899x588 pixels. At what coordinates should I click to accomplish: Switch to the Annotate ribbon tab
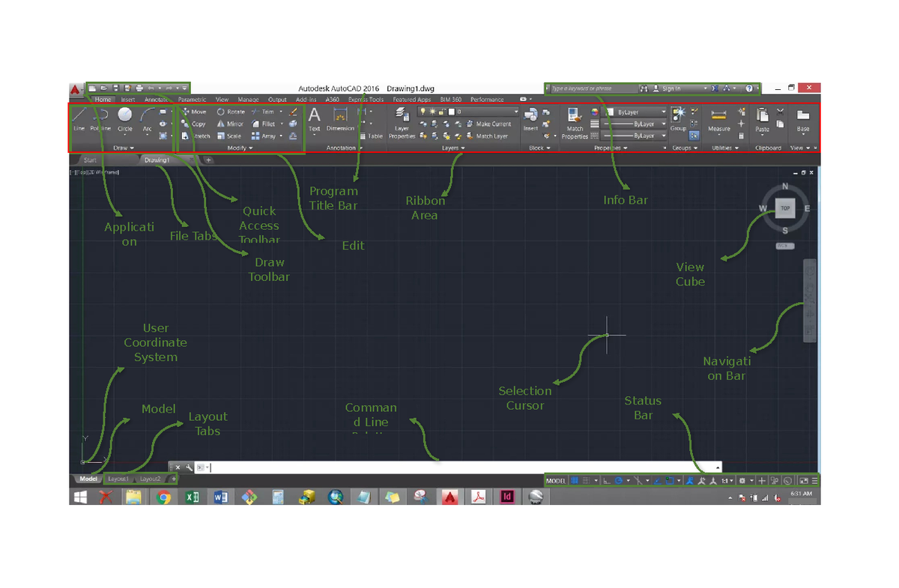point(156,99)
